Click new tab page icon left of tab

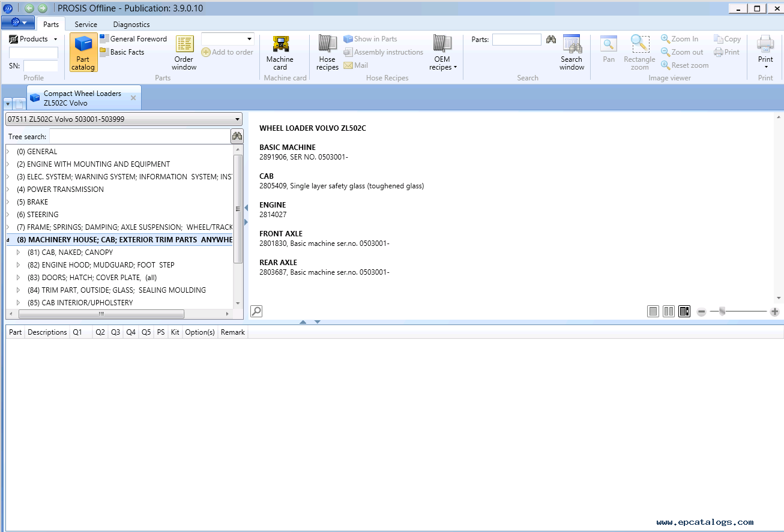click(x=19, y=104)
